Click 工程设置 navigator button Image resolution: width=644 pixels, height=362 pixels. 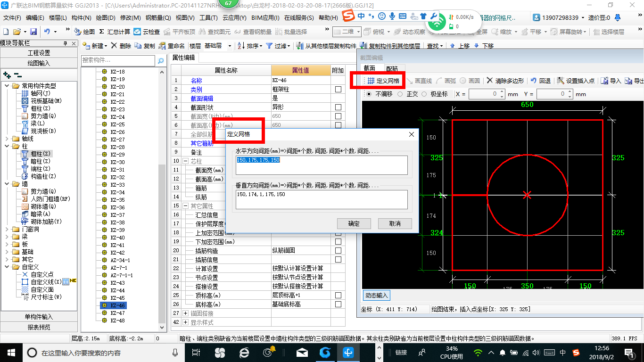(x=39, y=53)
